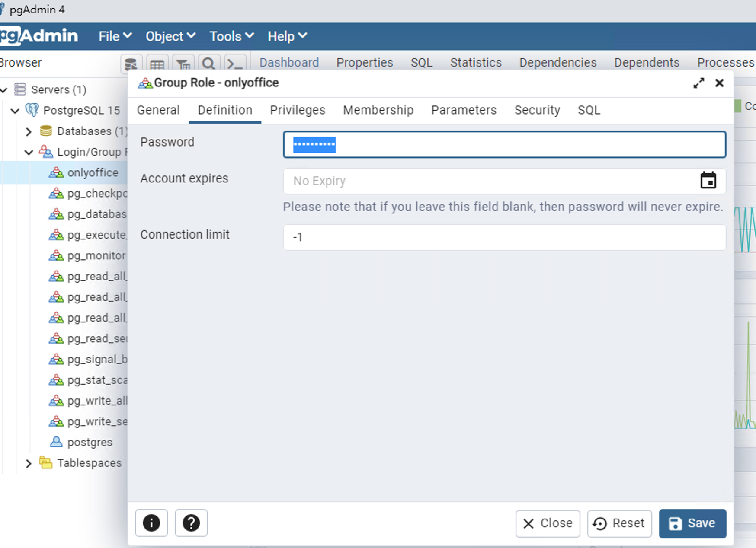Click the PostgreSQL 15 elephant icon
The width and height of the screenshot is (756, 548).
(x=32, y=110)
